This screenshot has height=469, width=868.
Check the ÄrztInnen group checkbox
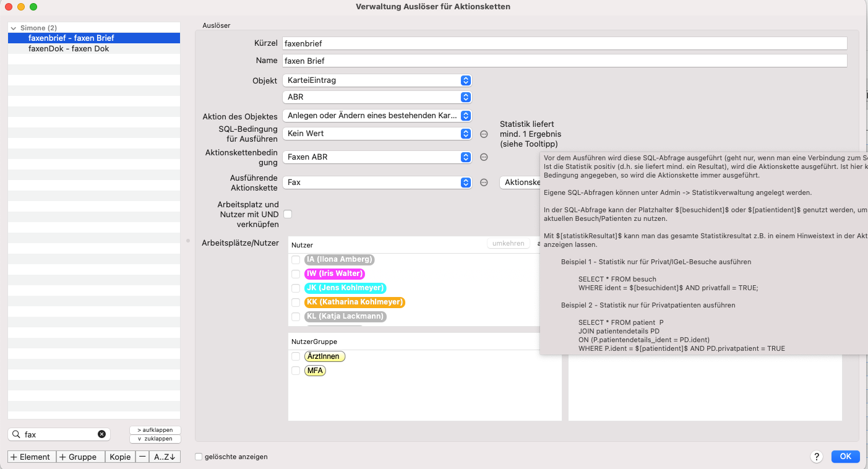[x=296, y=356]
